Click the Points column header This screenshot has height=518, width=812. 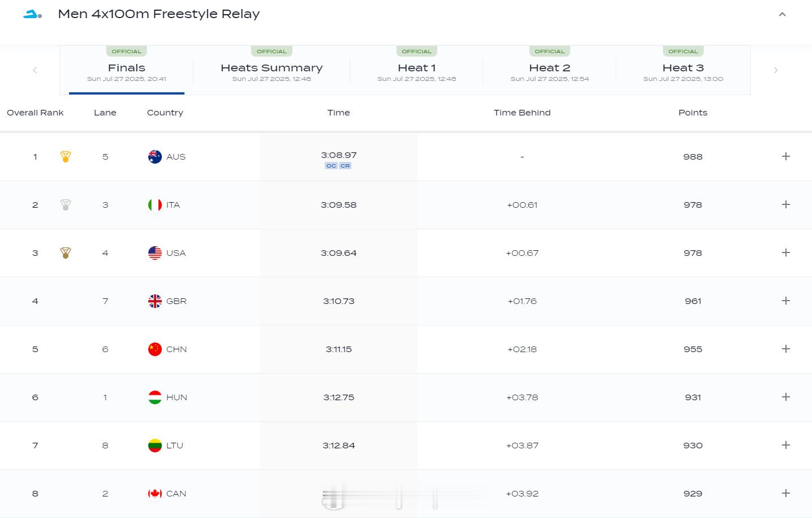pyautogui.click(x=693, y=113)
